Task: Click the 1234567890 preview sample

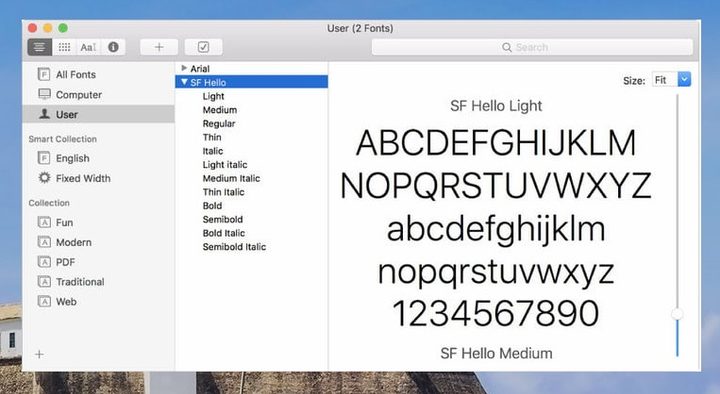Action: [496, 313]
